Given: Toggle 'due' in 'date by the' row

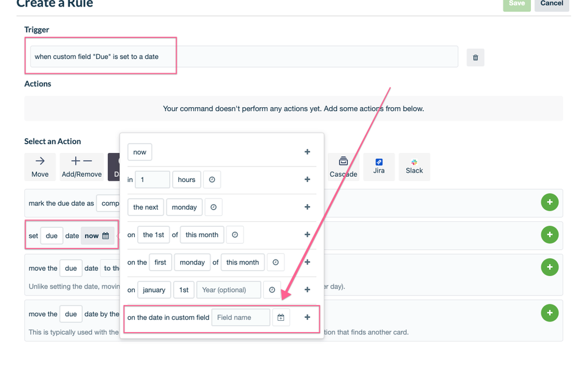Looking at the screenshot, I should (x=71, y=314).
